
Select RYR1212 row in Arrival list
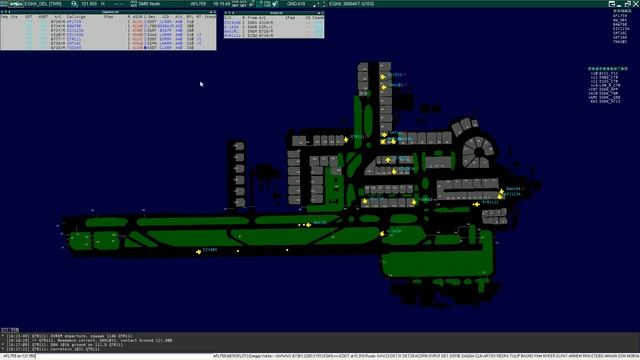(274, 36)
